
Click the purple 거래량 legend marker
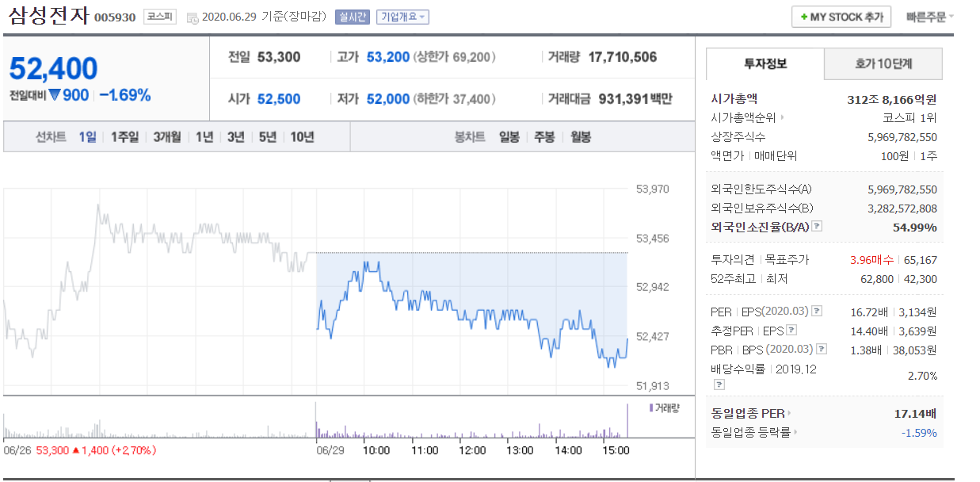click(x=651, y=407)
